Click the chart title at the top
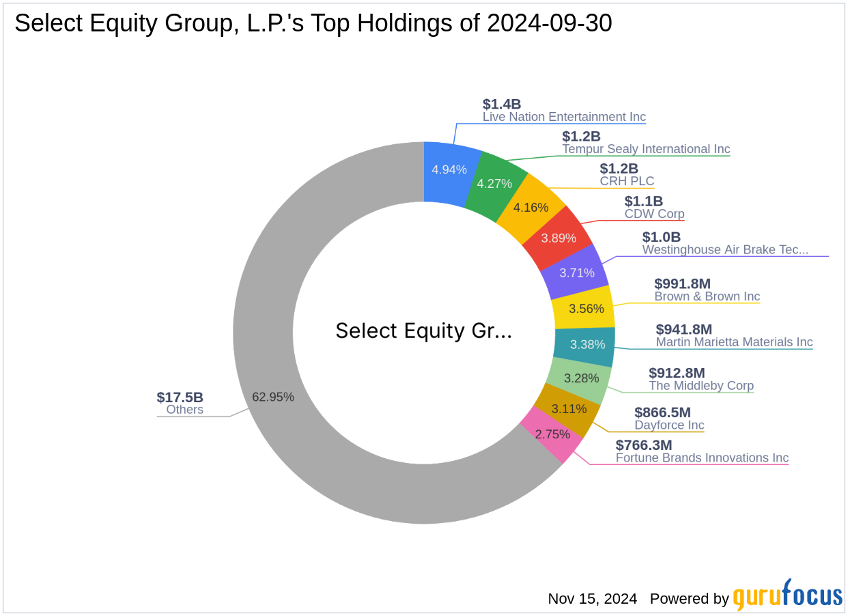Image resolution: width=848 pixels, height=616 pixels. (x=313, y=23)
